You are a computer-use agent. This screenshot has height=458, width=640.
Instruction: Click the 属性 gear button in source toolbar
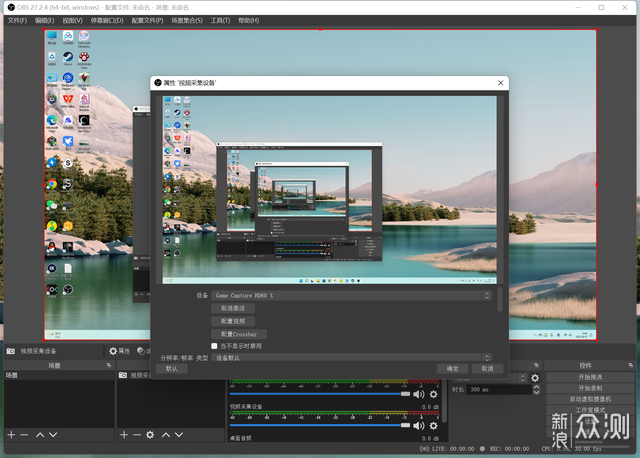pos(119,351)
